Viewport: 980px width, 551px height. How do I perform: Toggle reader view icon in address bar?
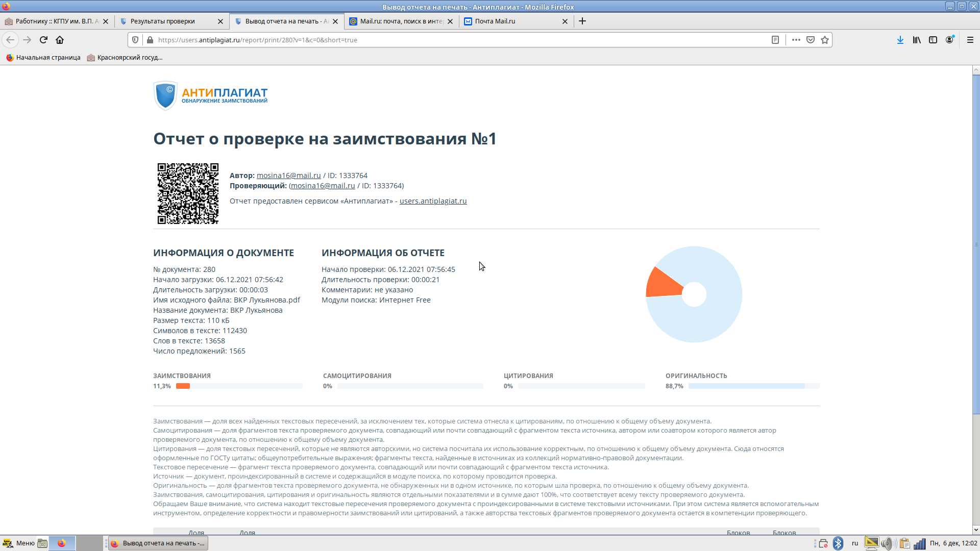click(x=775, y=40)
